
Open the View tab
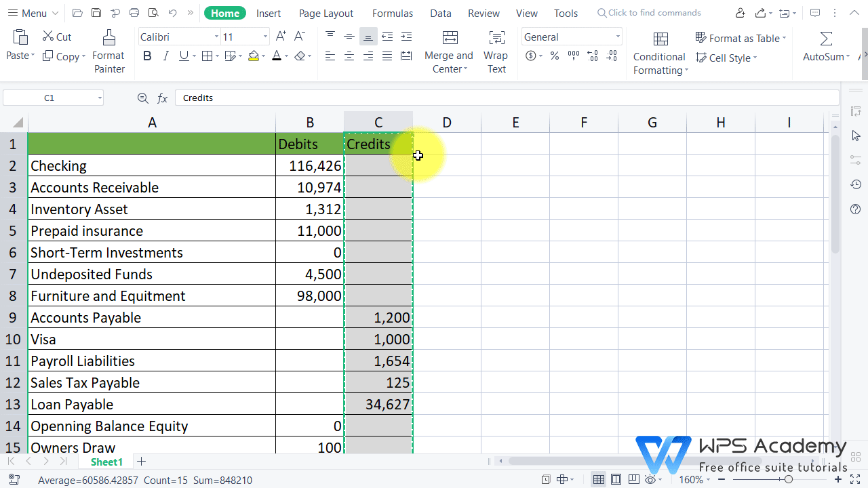(527, 13)
